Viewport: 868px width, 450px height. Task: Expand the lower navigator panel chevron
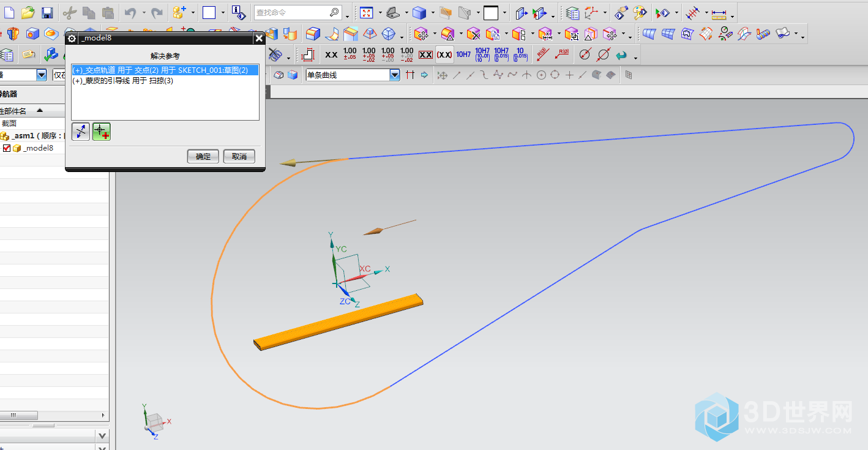click(x=102, y=435)
